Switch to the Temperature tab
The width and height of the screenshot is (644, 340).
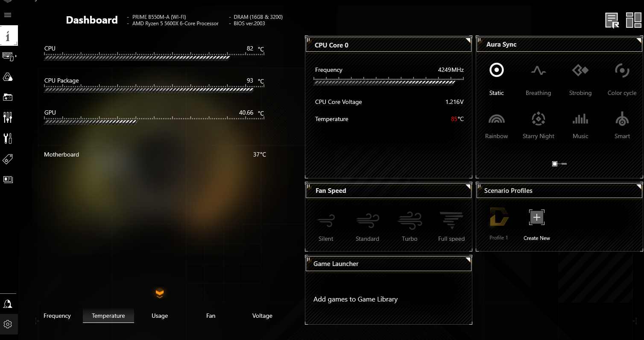108,316
